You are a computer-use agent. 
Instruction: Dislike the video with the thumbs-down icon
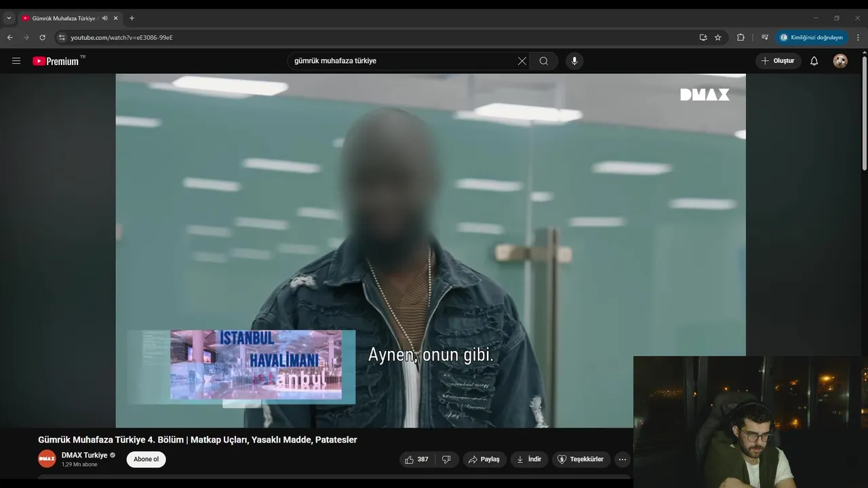tap(447, 460)
